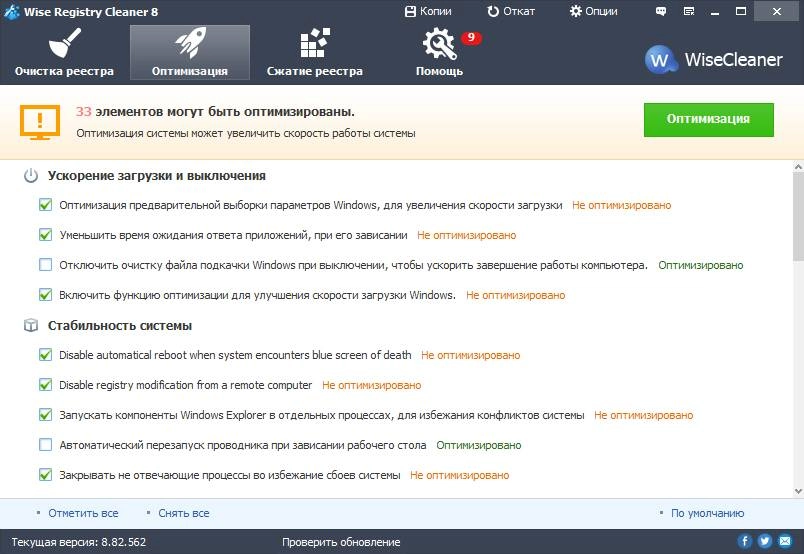Screen dimensions: 804x554
Task: Click the app icon in title bar
Action: 11,11
